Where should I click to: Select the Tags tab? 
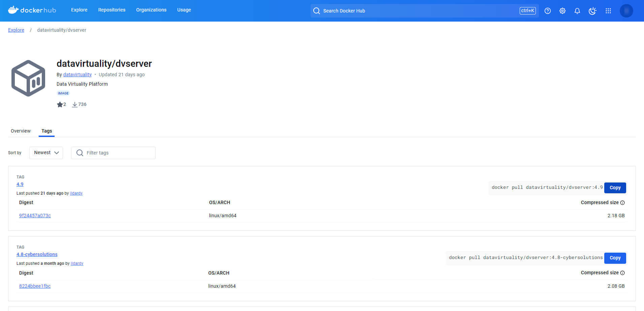click(47, 131)
